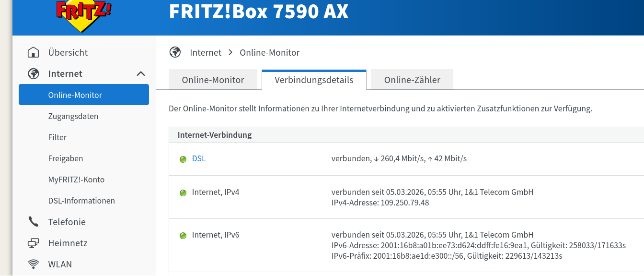Click the WLAN wifi signal icon
Image resolution: width=644 pixels, height=276 pixels.
33,264
